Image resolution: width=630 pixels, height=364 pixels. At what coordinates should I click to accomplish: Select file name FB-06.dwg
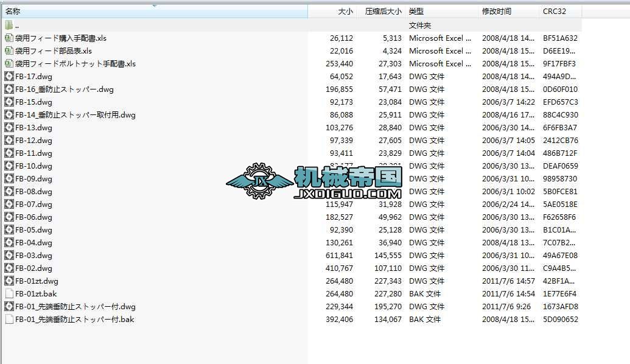[33, 217]
